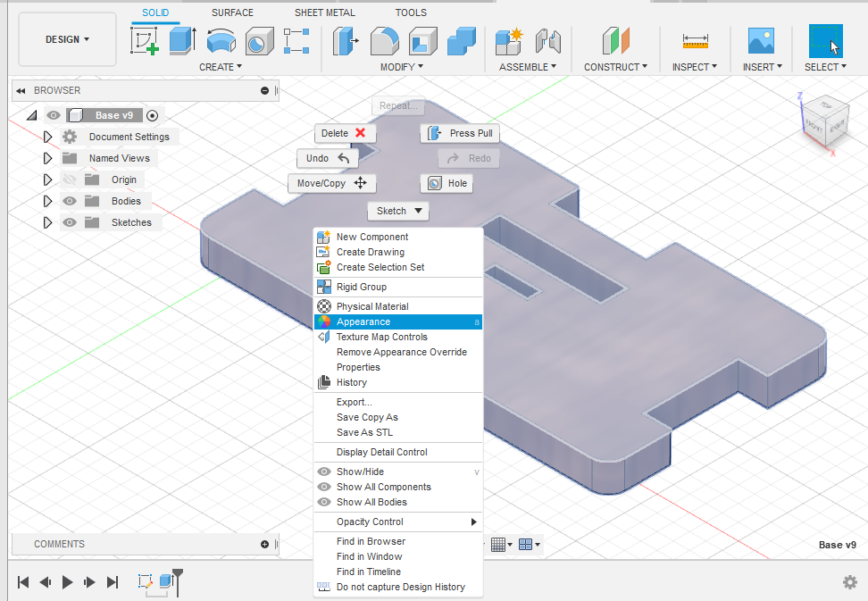Select the Extrude tool icon
This screenshot has width=868, height=601.
(183, 41)
